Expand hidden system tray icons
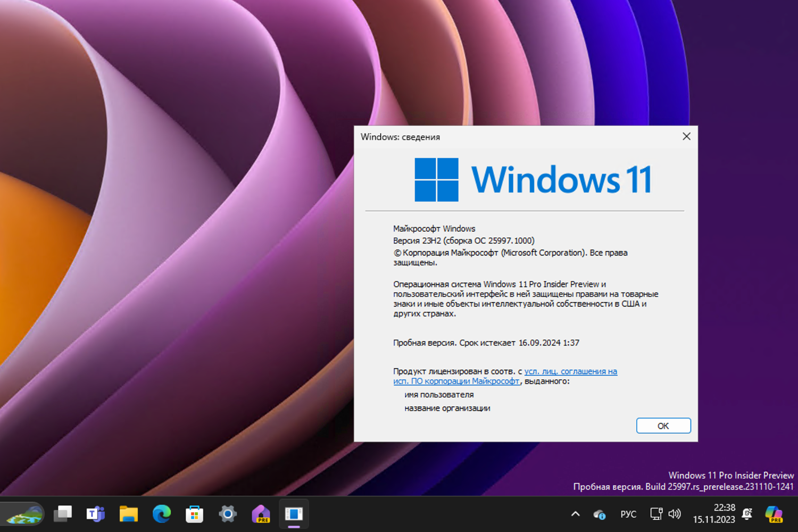 coord(575,514)
